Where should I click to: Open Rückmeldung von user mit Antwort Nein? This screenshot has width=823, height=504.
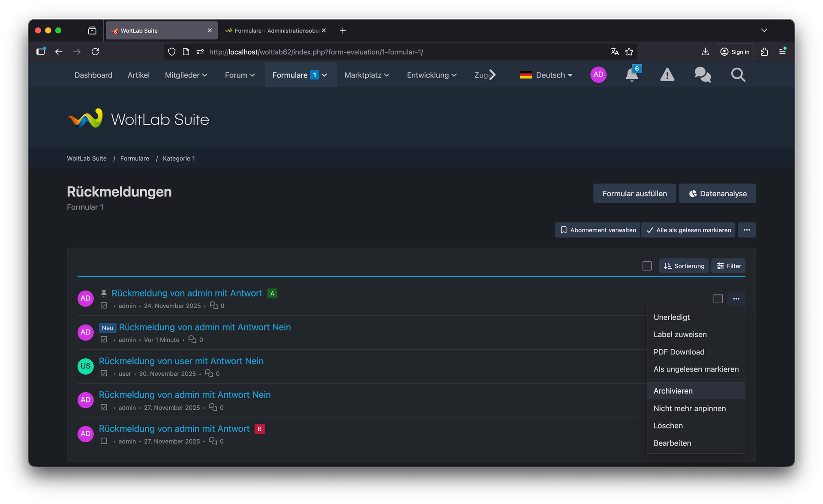pyautogui.click(x=181, y=361)
